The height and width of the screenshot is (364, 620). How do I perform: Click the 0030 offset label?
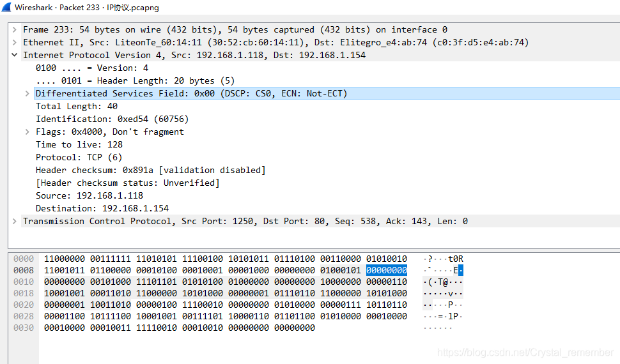click(x=24, y=328)
